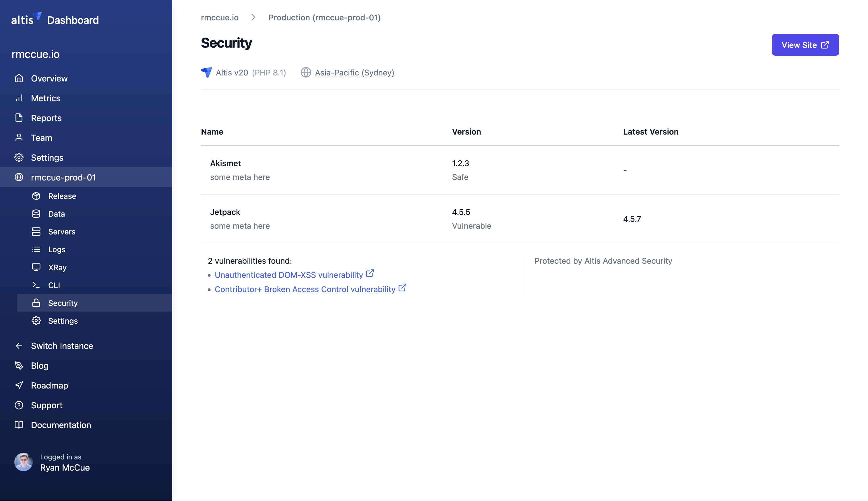The image size is (868, 501).
Task: Select the rmccue-prod-01 globe entry
Action: [x=19, y=177]
